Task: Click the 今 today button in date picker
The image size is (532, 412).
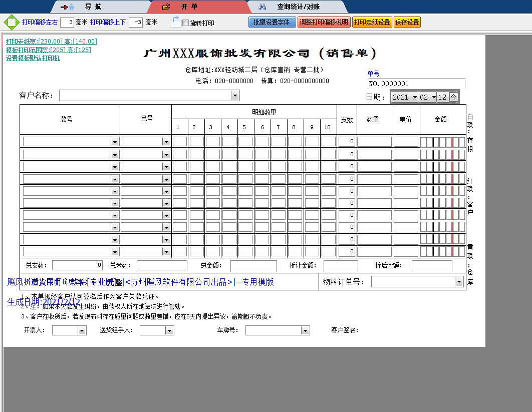Action: click(x=453, y=97)
